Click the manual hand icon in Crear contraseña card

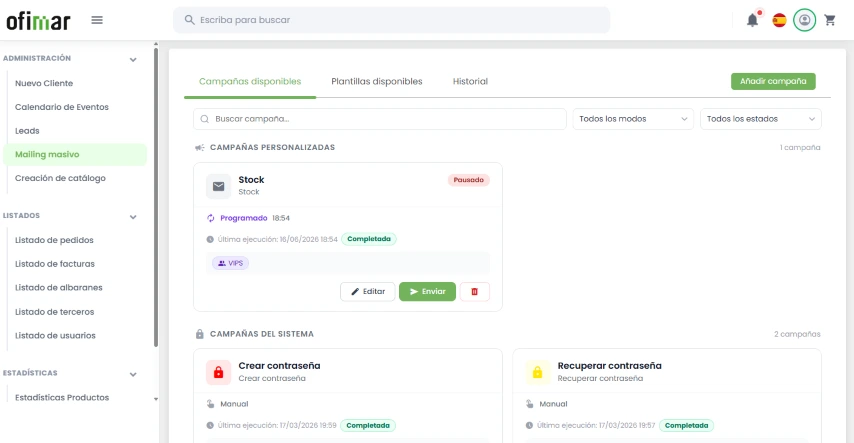point(211,404)
